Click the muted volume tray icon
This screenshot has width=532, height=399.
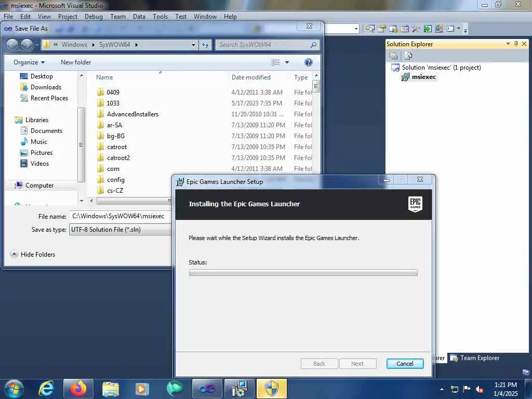pyautogui.click(x=480, y=389)
